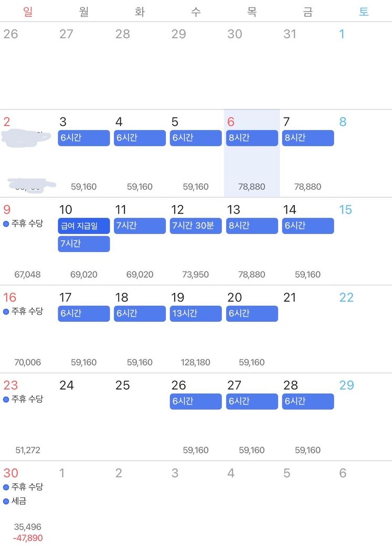
Task: Select the 7시간 shift on the 11th
Action: 140,226
